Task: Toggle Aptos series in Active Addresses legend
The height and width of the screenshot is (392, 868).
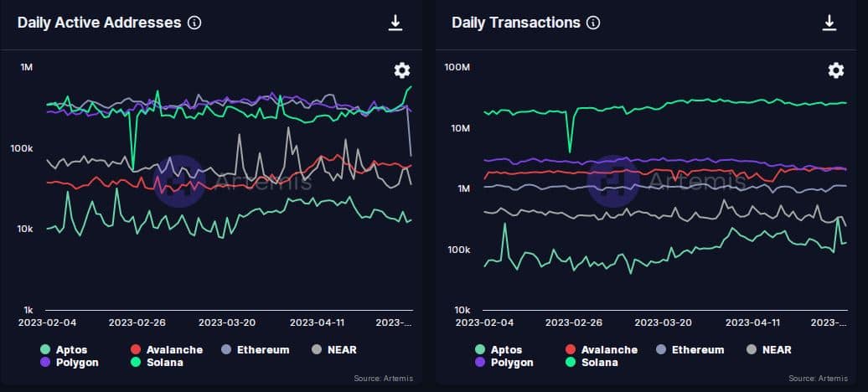Action: click(64, 350)
